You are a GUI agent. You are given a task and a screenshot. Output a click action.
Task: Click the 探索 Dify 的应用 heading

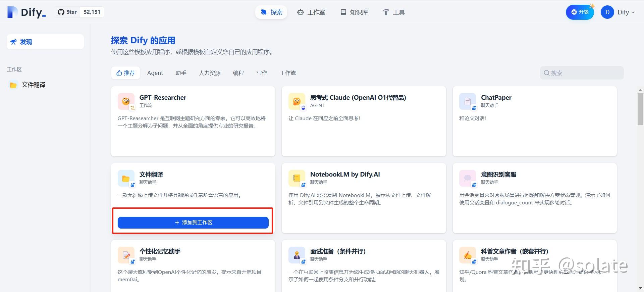[x=143, y=41]
